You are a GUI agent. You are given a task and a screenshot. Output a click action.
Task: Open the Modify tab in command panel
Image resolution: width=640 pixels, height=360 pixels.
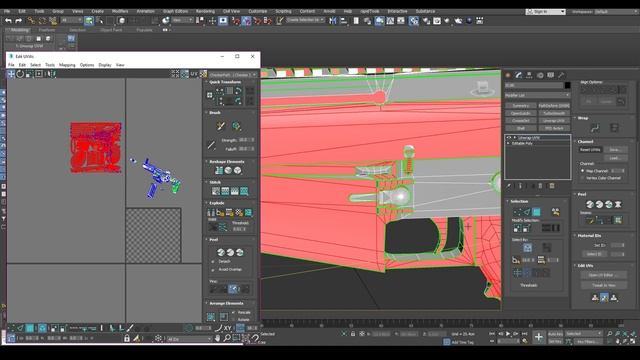[518, 75]
